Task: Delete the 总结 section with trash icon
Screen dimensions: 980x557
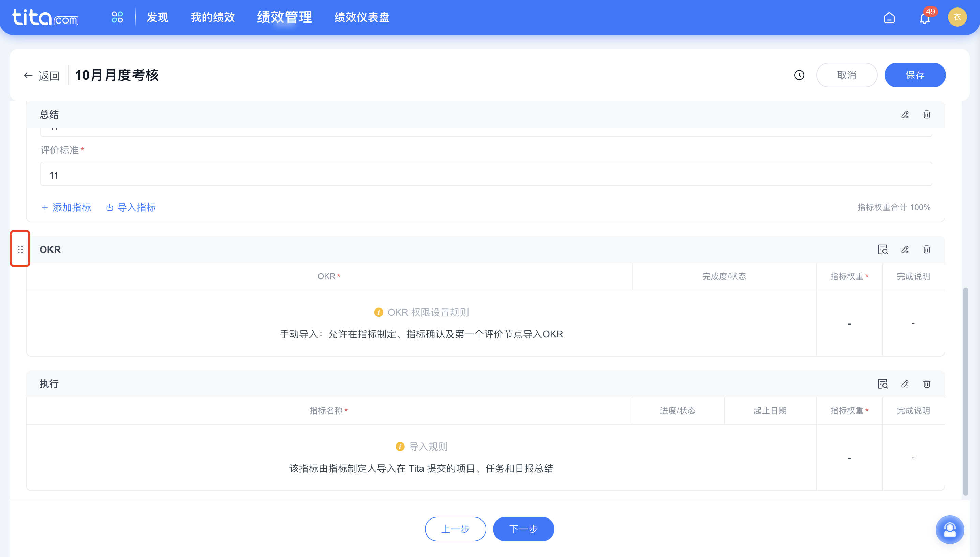Action: pos(926,115)
